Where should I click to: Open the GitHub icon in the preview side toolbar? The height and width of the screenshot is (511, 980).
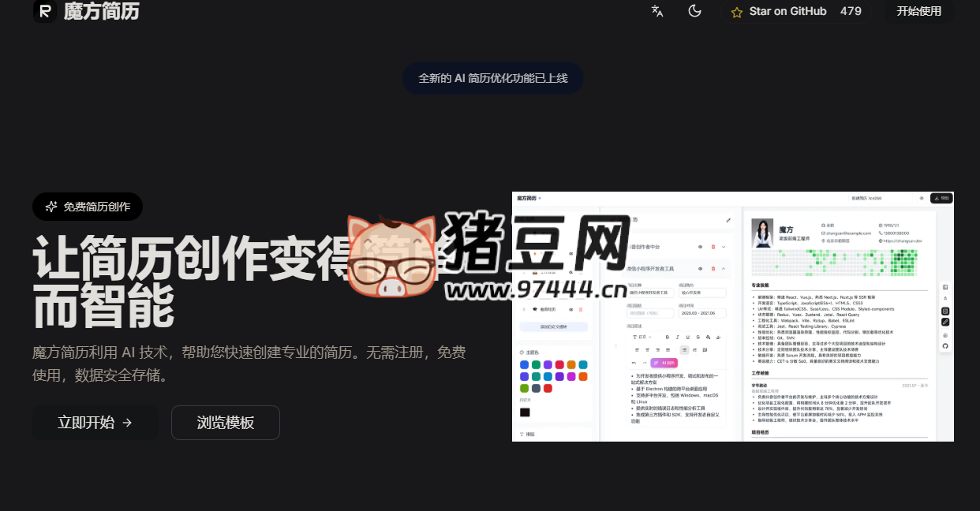click(944, 346)
